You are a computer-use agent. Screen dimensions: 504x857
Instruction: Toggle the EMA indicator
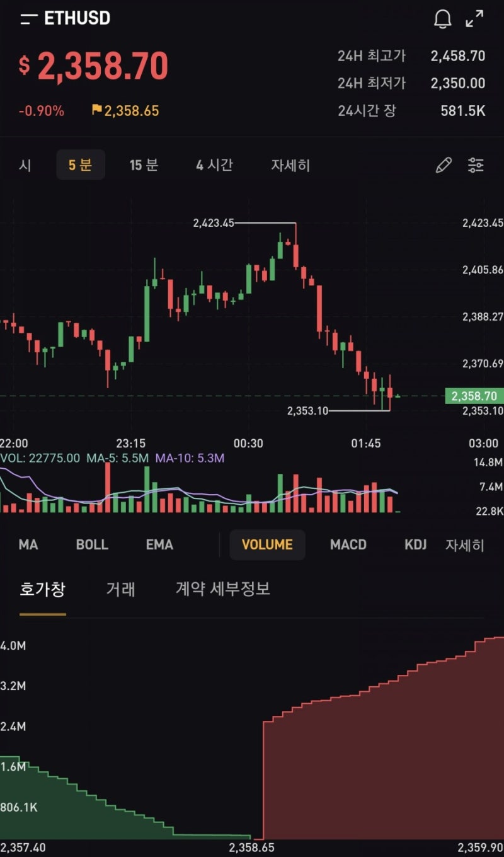point(159,544)
